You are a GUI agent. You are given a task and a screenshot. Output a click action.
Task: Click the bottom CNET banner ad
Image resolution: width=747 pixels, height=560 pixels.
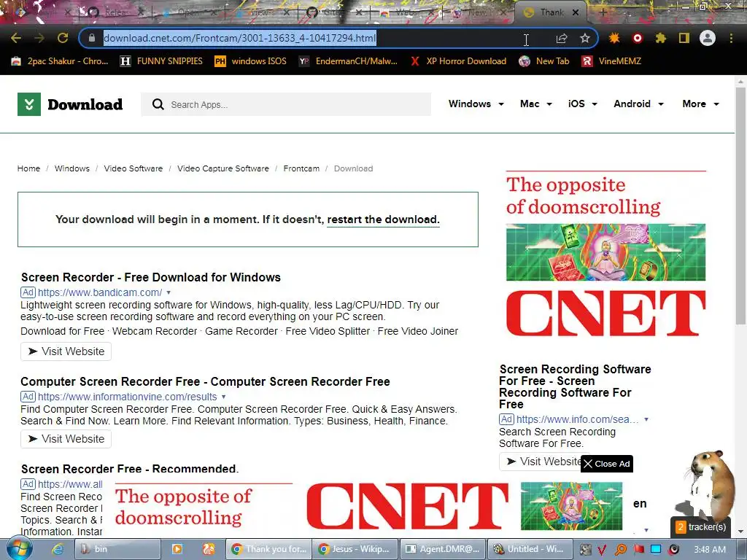coord(369,506)
